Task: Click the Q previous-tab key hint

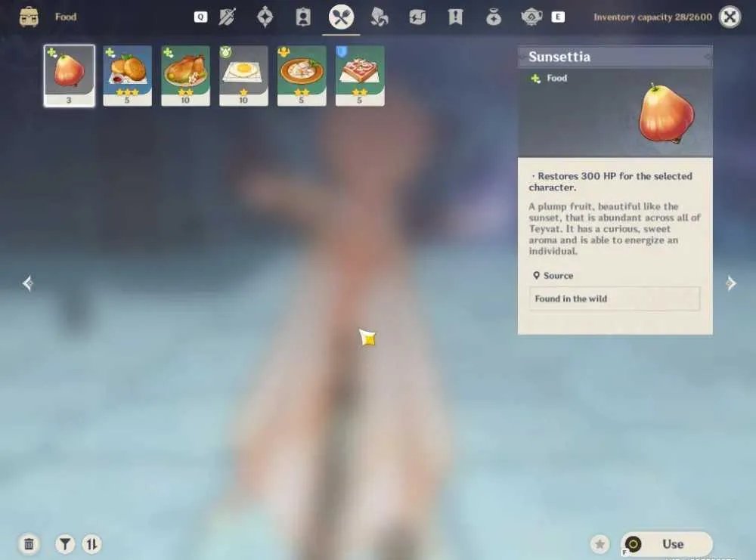Action: pyautogui.click(x=200, y=17)
